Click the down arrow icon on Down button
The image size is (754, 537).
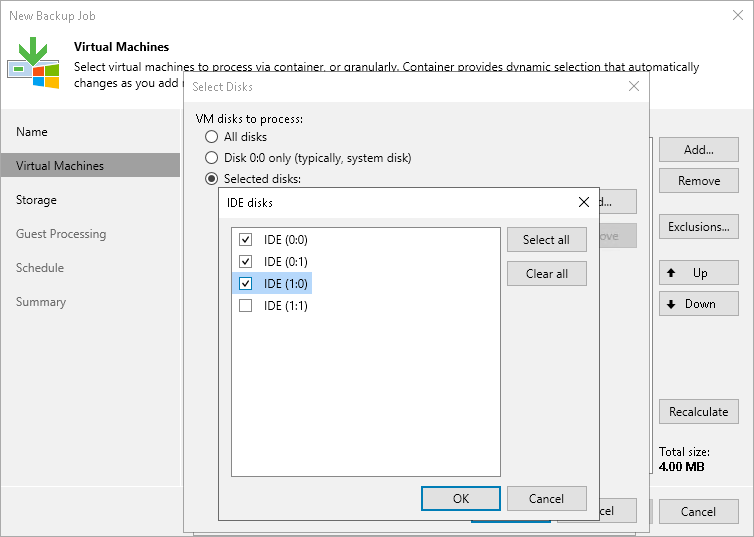click(671, 304)
